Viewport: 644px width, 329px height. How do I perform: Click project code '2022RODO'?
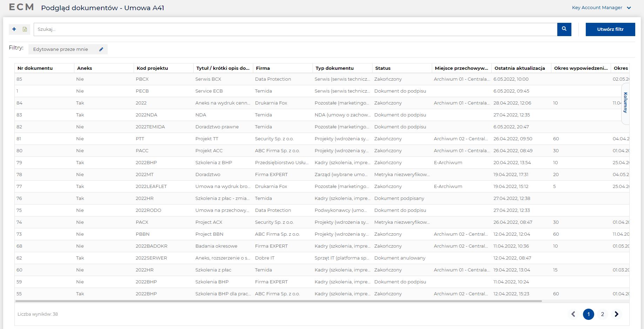(148, 210)
